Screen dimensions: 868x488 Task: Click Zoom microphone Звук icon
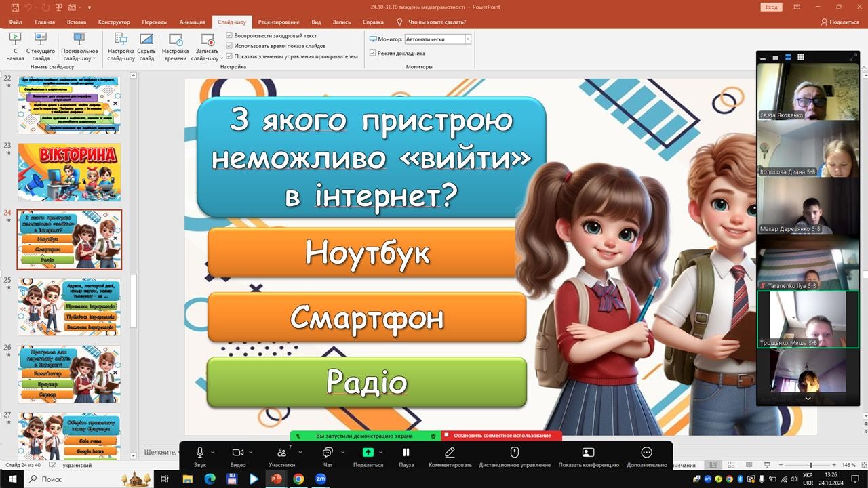(200, 452)
